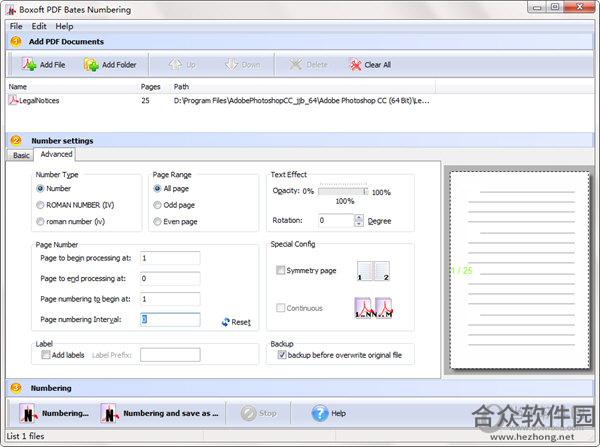Click the Stop button

pos(258,413)
